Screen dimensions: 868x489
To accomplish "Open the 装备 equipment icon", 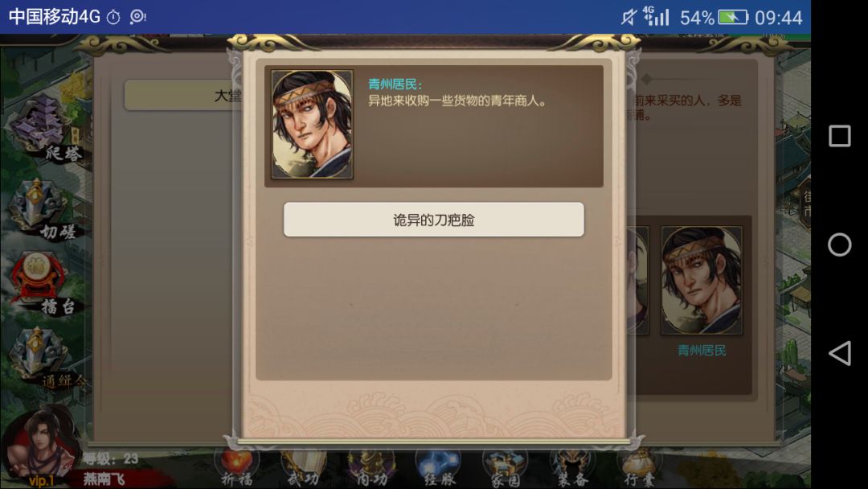I will click(x=572, y=468).
